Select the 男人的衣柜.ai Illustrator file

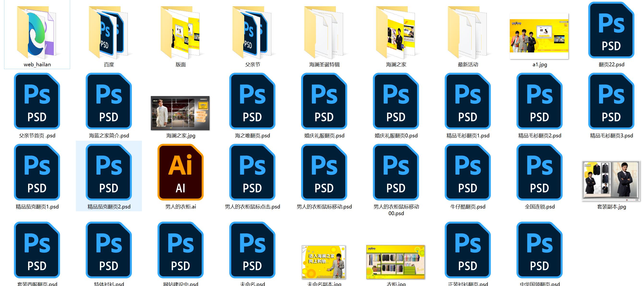(181, 172)
